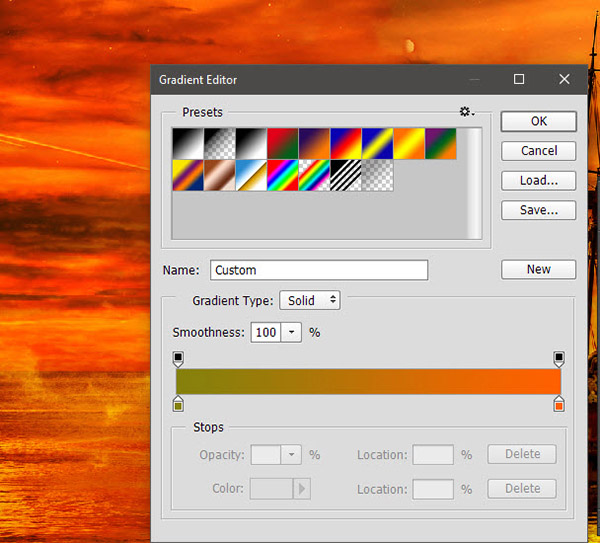The image size is (600, 543).
Task: Open the presets gear menu
Action: click(x=465, y=112)
